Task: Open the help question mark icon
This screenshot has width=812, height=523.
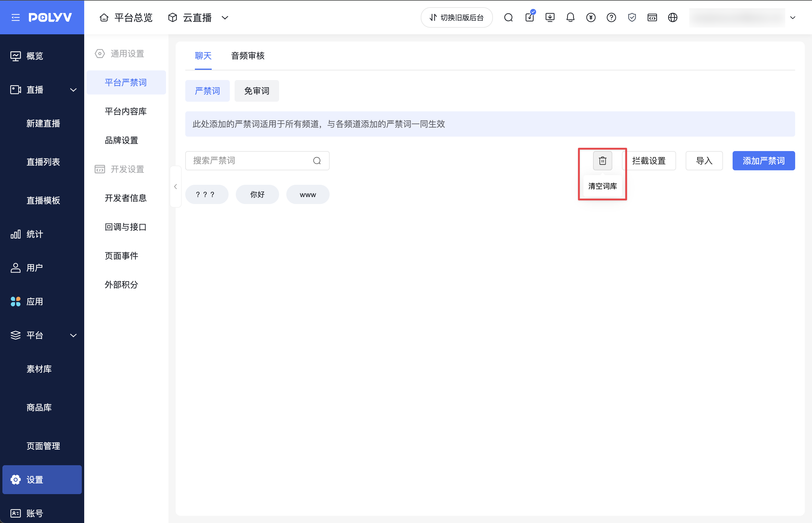Action: pyautogui.click(x=611, y=17)
